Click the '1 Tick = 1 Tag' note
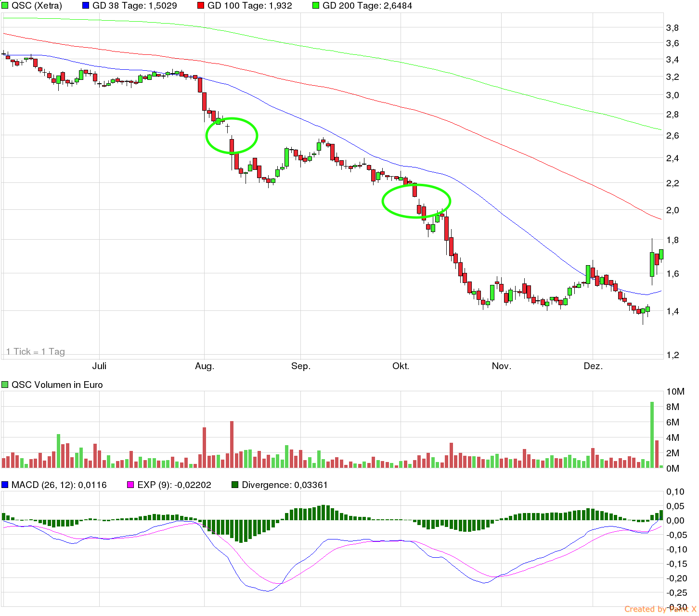Screen dimensions: 699x616 tap(36, 352)
